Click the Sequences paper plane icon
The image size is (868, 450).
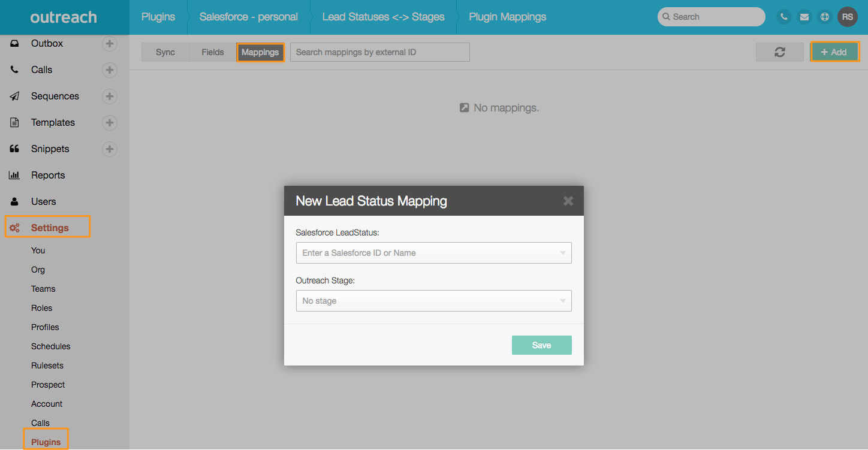tap(14, 96)
